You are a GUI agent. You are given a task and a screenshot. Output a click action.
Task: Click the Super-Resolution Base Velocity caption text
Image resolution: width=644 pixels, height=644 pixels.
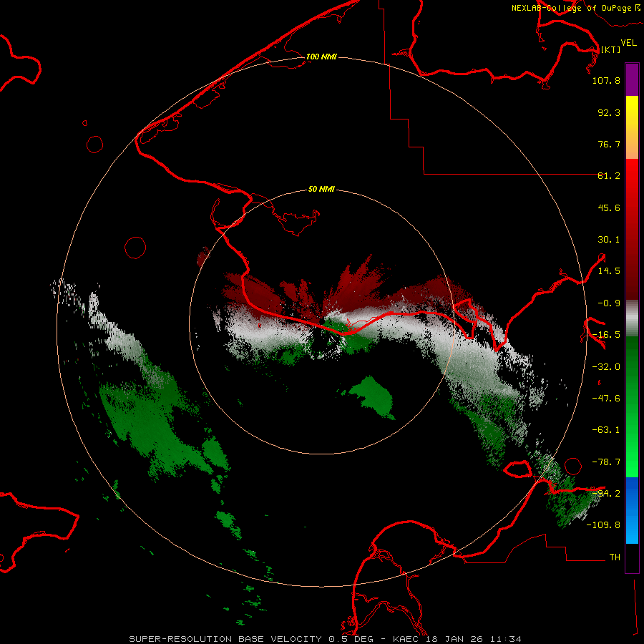326,639
